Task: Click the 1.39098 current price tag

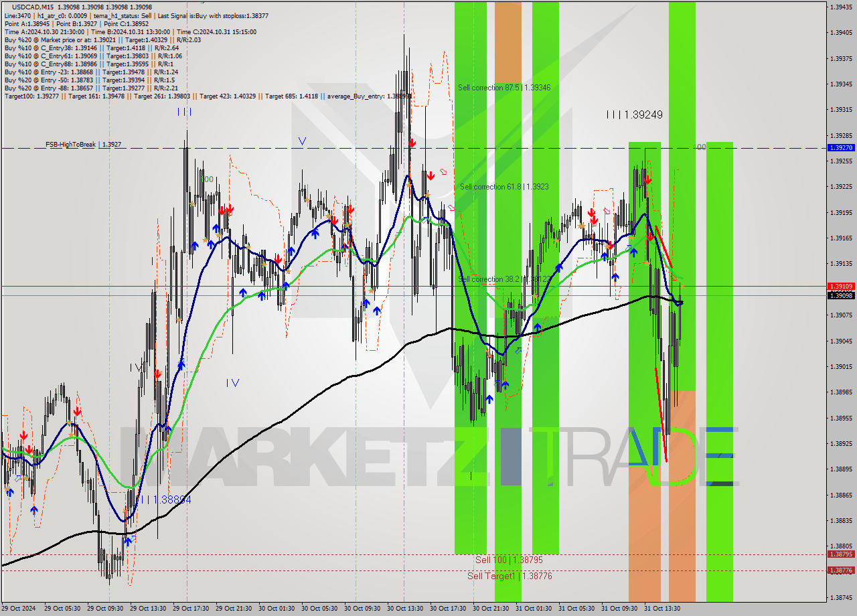Action: (x=840, y=295)
